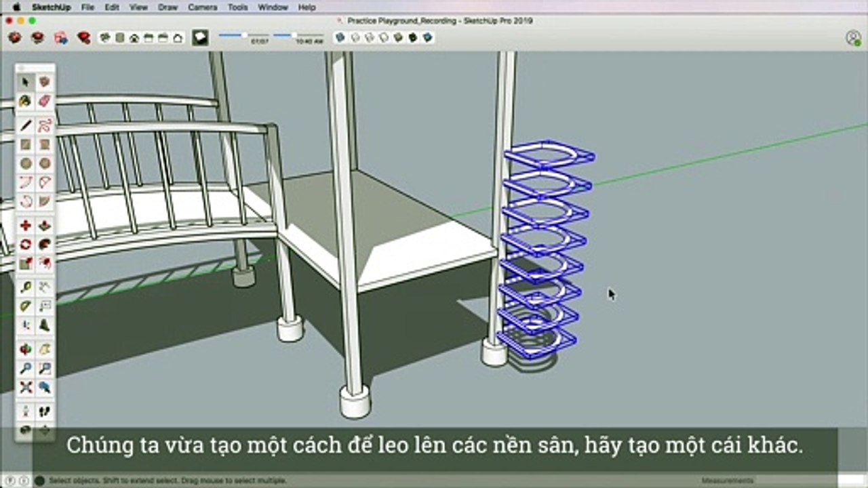Open the Window menu
The height and width of the screenshot is (488, 868).
[273, 7]
